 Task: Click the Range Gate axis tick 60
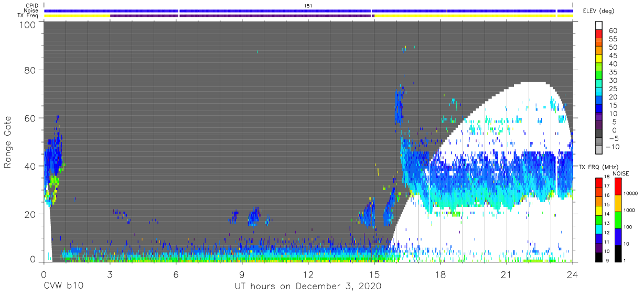(29, 118)
